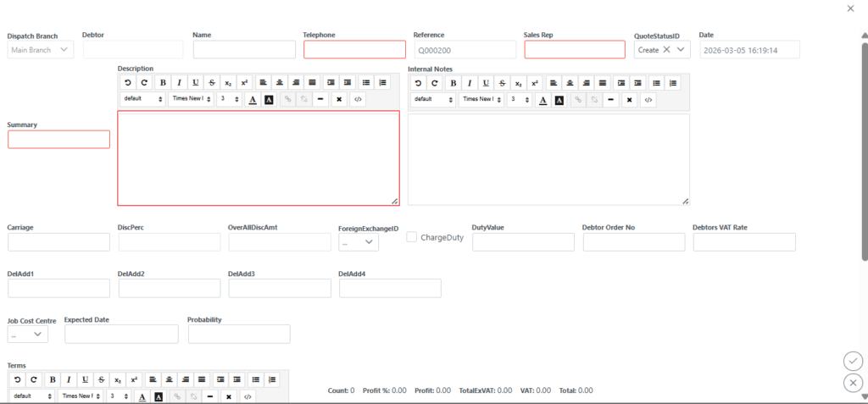The width and height of the screenshot is (868, 404).
Task: Click Bold in the Description toolbar
Action: click(162, 82)
